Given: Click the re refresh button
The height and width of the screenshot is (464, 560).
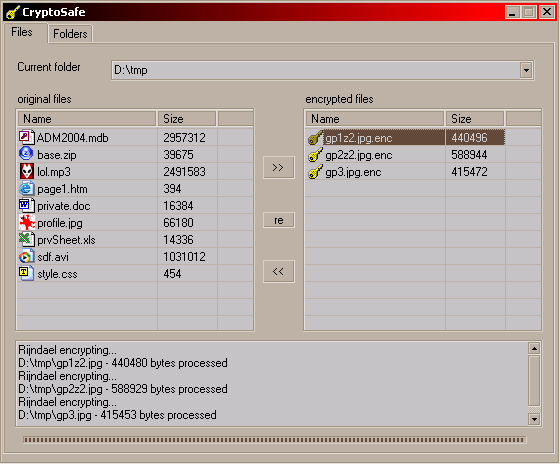Looking at the screenshot, I should (279, 220).
